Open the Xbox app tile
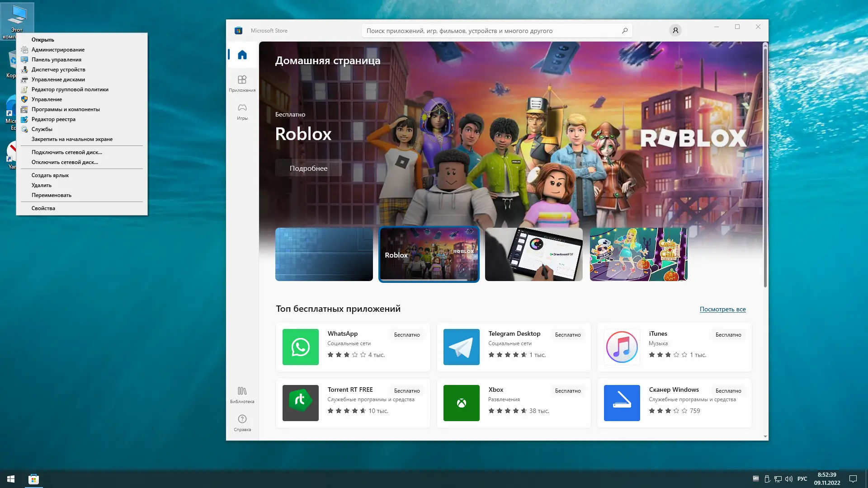Image resolution: width=868 pixels, height=488 pixels. point(513,403)
